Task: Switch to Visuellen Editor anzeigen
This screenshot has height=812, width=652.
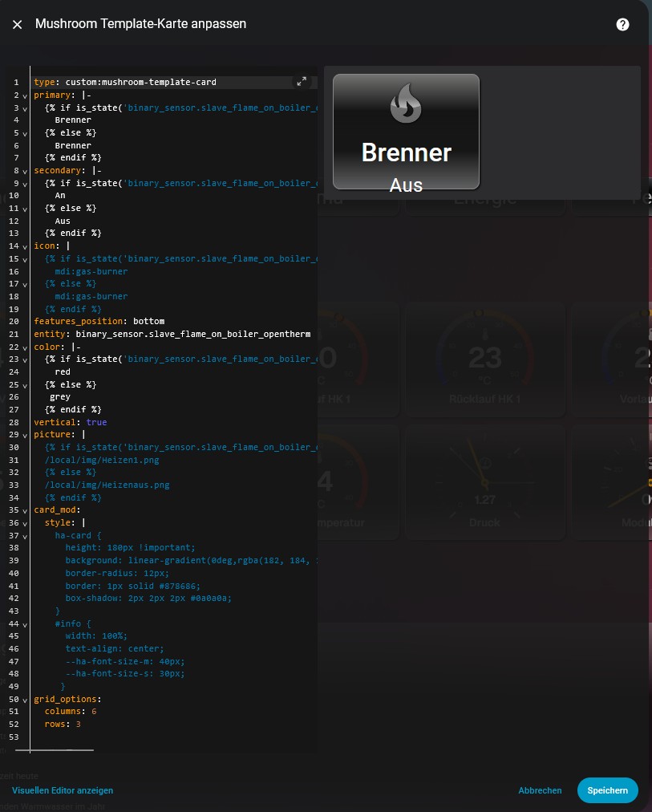Action: pyautogui.click(x=63, y=790)
